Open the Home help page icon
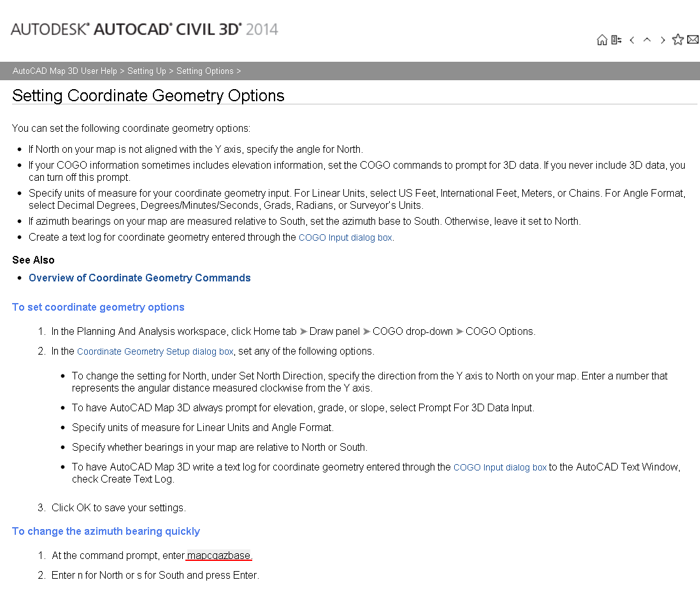Viewport: 700px width, 594px height. (601, 39)
